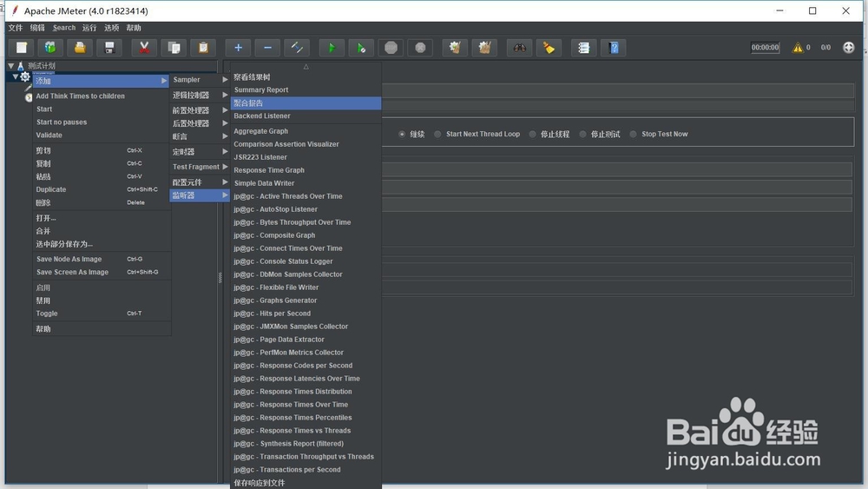
Task: Choose Backend Listener entry
Action: click(x=306, y=116)
